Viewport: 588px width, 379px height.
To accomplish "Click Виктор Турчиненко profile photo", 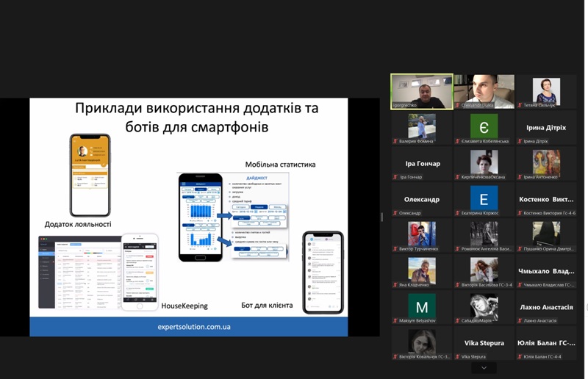I will click(x=422, y=234).
